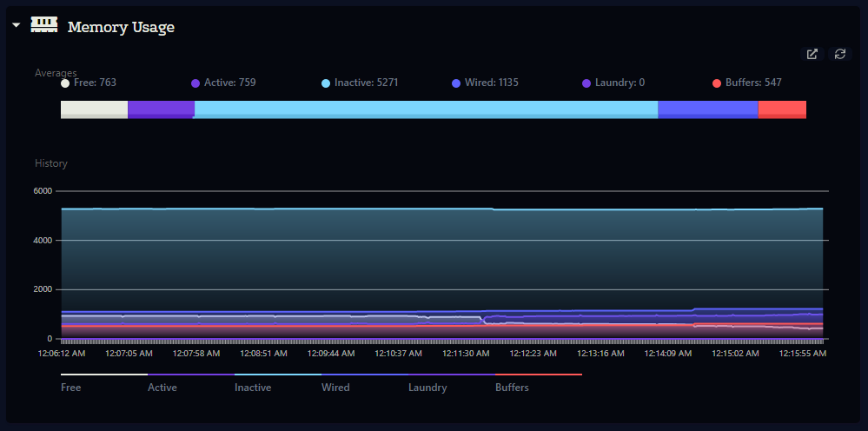Click the 12:13:16 AM time label
This screenshot has width=868, height=431.
[x=600, y=354]
